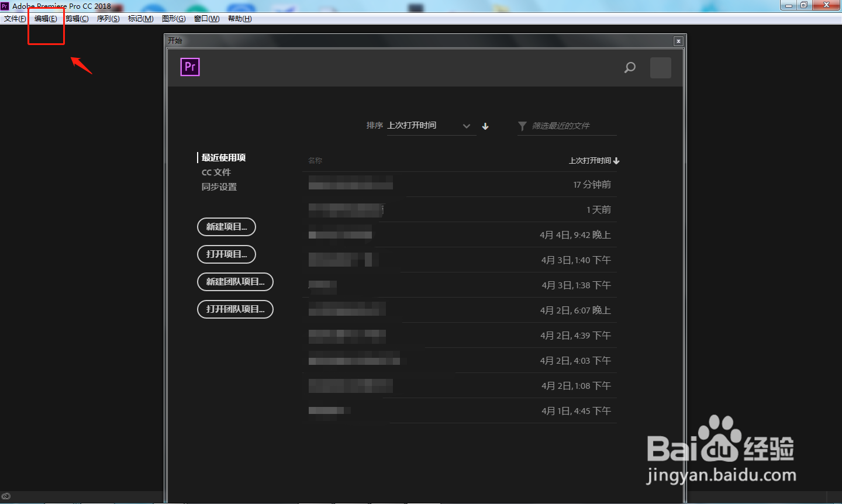Open the search magnifier icon

[630, 67]
